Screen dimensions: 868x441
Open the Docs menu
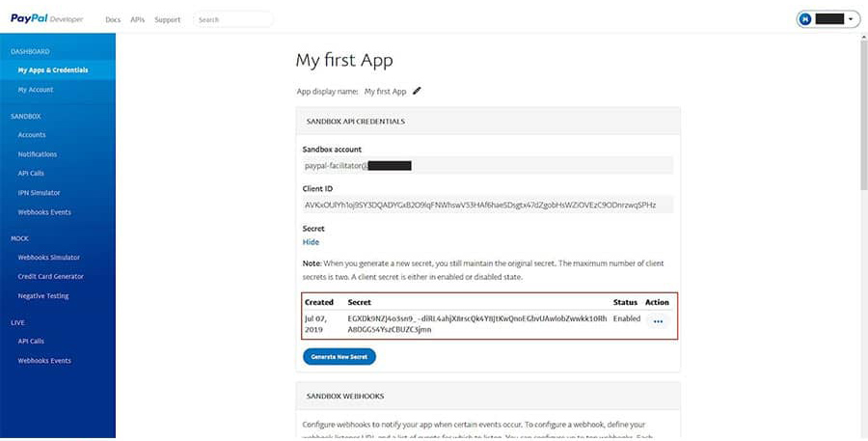tap(113, 19)
